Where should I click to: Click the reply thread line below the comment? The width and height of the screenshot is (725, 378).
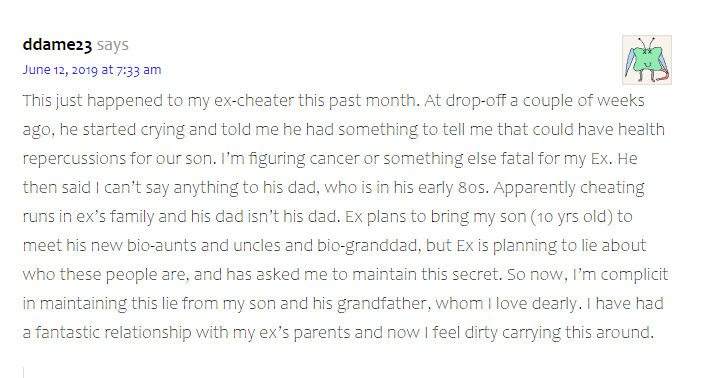[x=23, y=372]
